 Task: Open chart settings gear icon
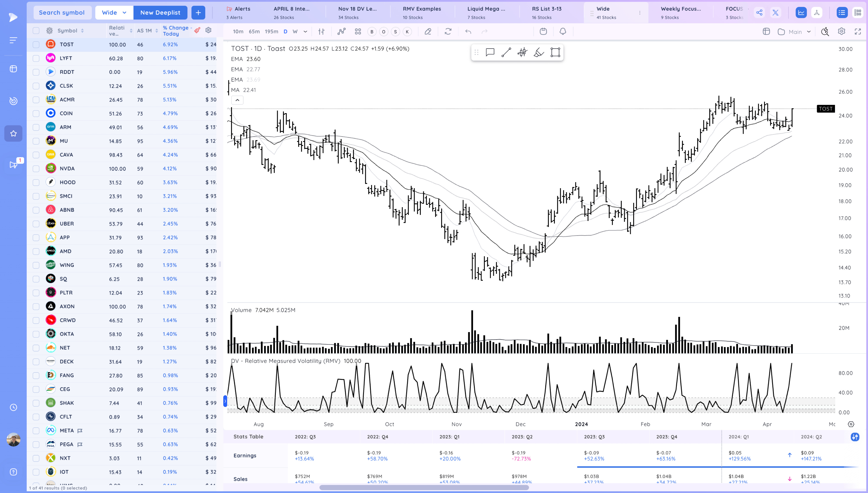click(842, 31)
